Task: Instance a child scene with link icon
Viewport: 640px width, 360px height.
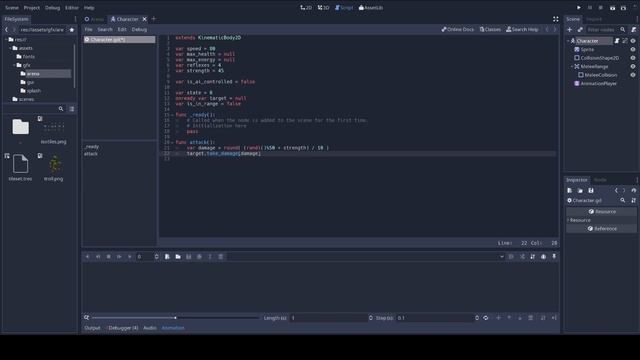Action: [580, 29]
